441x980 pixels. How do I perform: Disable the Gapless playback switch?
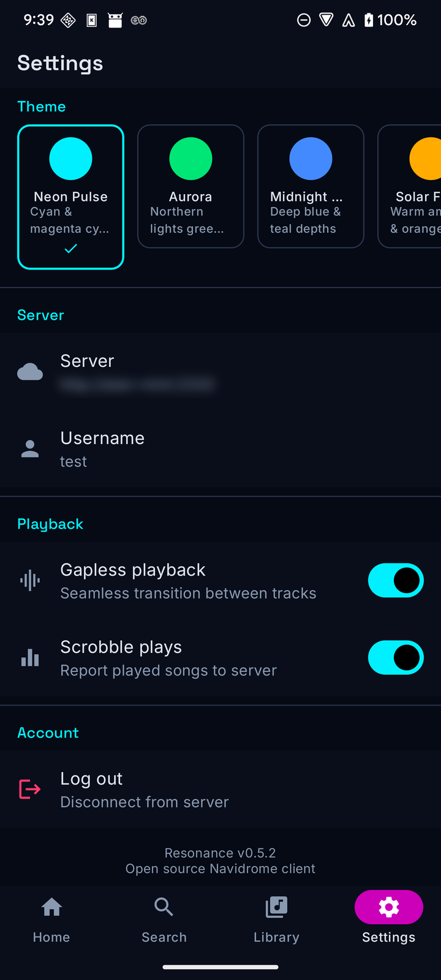(396, 580)
